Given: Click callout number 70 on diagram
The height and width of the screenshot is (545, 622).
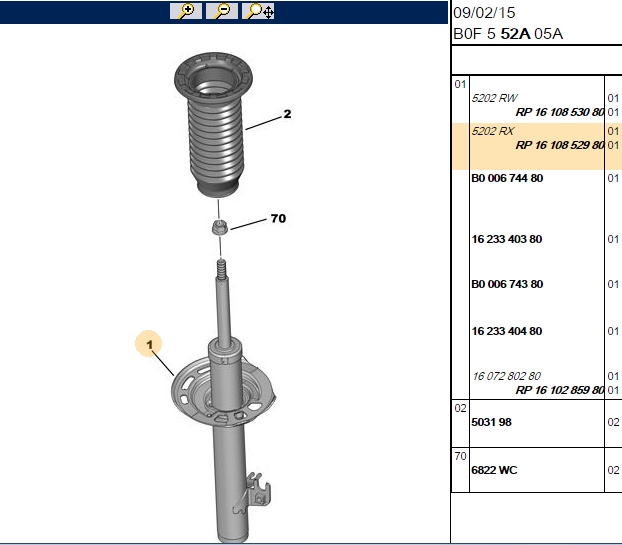Looking at the screenshot, I should point(278,219).
